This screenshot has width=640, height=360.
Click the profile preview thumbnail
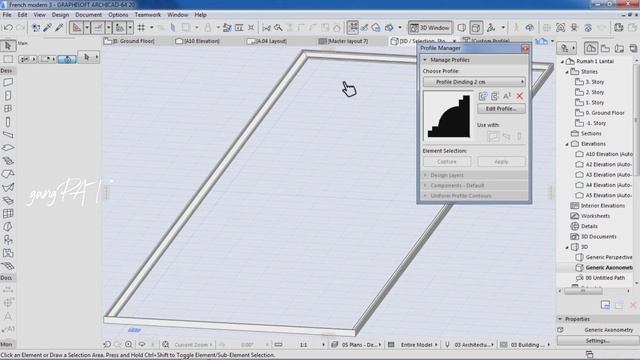(448, 116)
